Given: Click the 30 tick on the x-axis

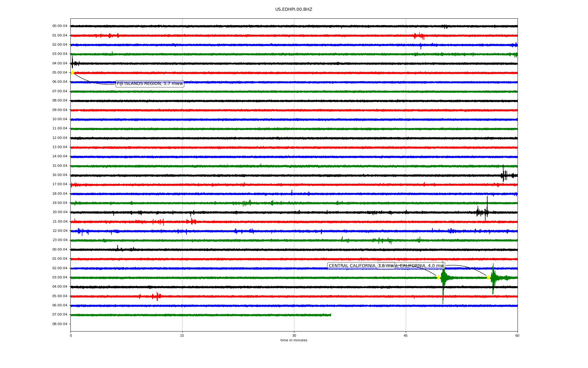Looking at the screenshot, I should click(294, 335).
